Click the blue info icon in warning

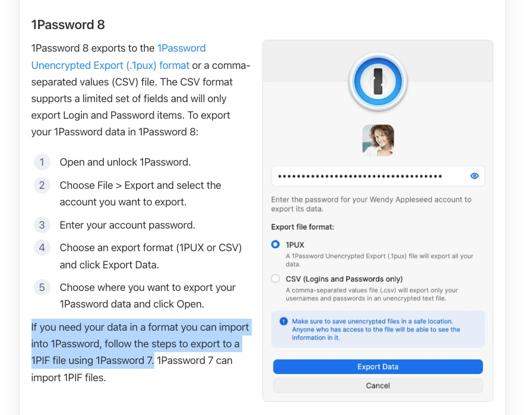pyautogui.click(x=283, y=321)
